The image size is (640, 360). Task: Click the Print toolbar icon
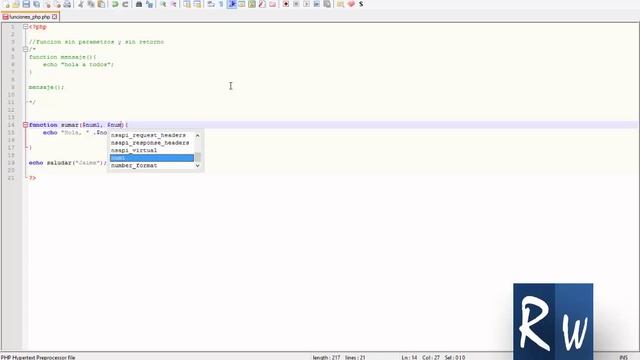point(67,4)
